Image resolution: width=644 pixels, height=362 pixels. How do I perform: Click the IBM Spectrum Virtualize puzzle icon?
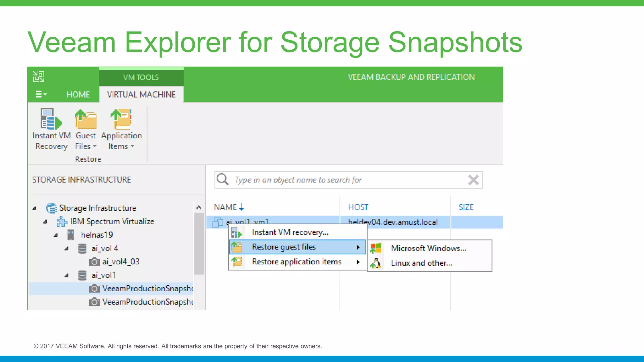[x=62, y=222]
